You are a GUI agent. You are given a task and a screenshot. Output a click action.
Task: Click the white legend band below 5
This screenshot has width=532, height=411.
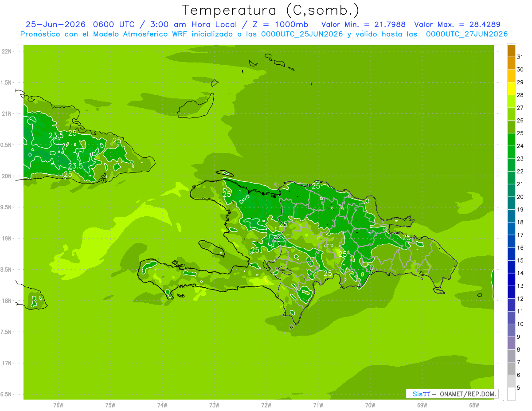tap(511, 394)
